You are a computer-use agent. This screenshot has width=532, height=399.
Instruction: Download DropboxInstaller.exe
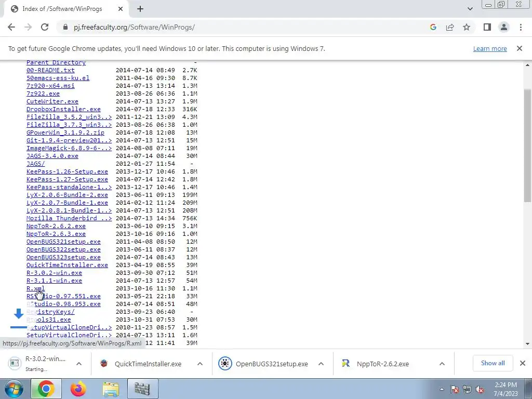pos(63,109)
